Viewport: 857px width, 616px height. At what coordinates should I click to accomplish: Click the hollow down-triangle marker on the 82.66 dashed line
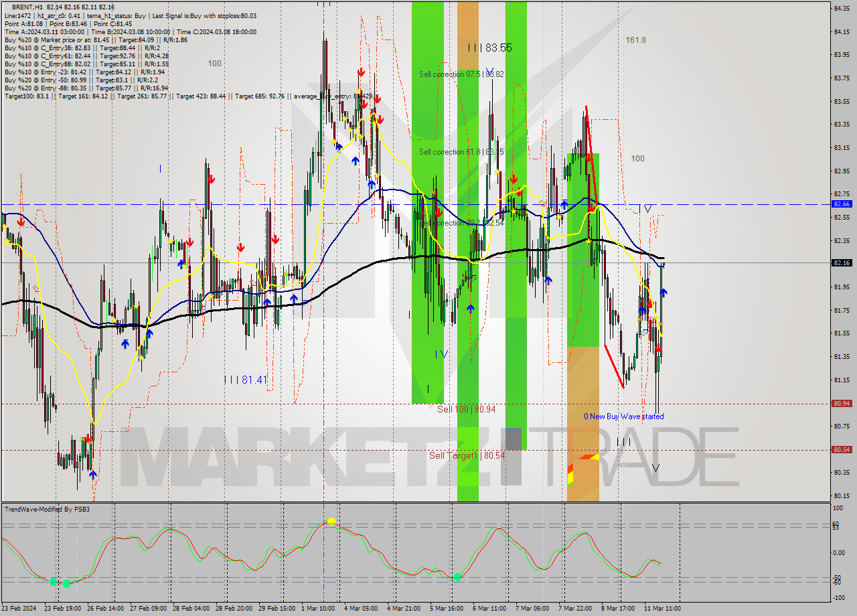point(647,209)
